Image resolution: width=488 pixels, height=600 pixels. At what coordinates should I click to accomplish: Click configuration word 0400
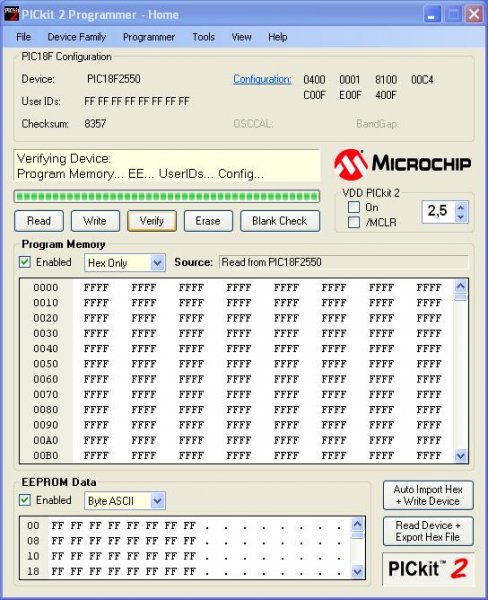click(x=314, y=80)
